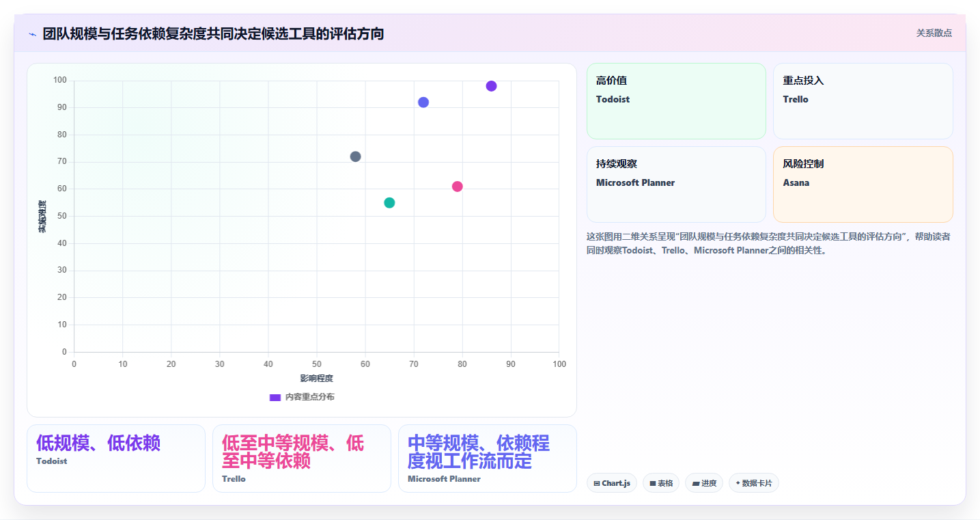Open the 风险控制 Asana quadrant card
This screenshot has width=980, height=520.
(863, 184)
